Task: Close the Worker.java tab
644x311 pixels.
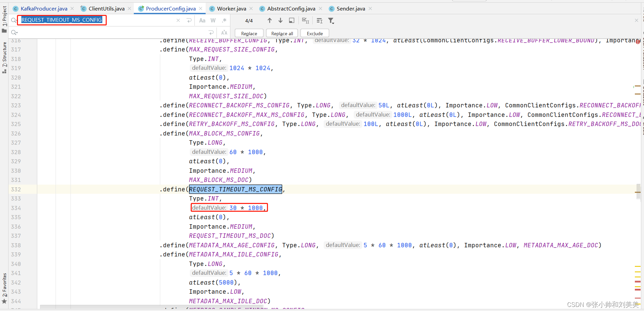Action: [x=251, y=8]
